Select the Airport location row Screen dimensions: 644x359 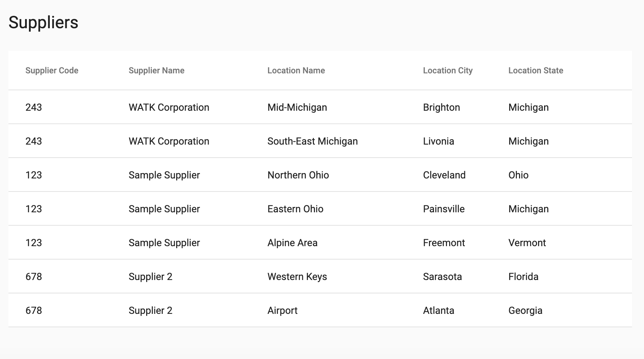[320, 310]
